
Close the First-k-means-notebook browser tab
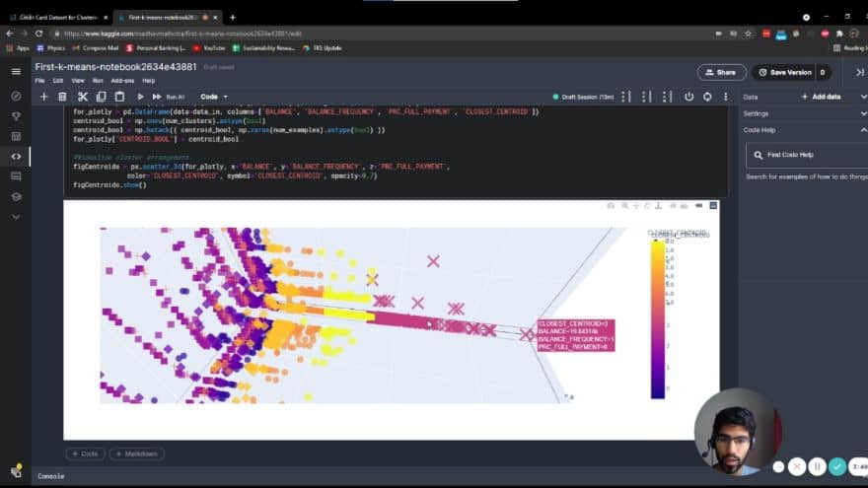pos(215,18)
